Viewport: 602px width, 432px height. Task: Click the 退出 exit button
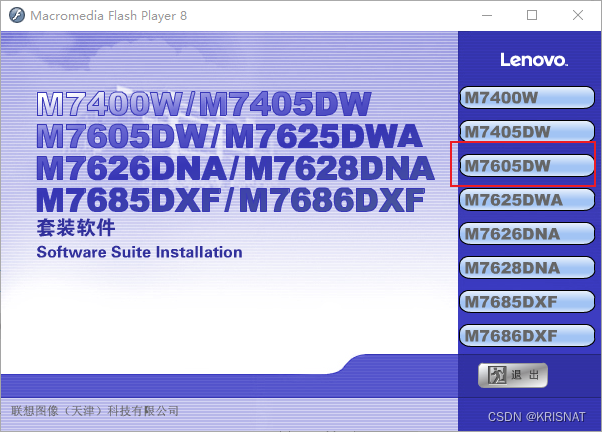(x=513, y=375)
